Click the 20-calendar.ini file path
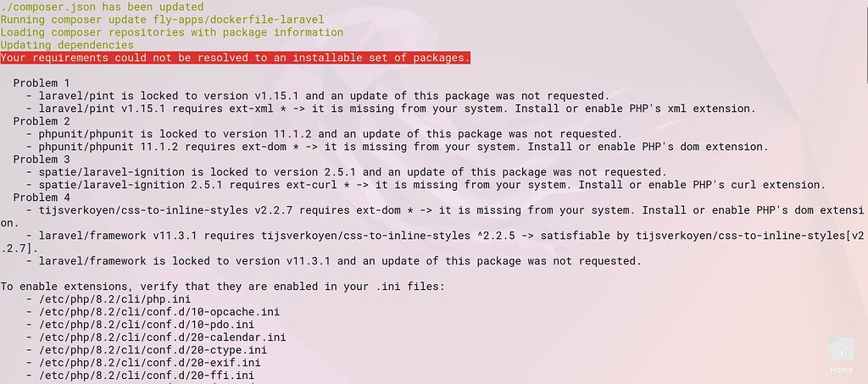868x384 pixels. tap(162, 337)
